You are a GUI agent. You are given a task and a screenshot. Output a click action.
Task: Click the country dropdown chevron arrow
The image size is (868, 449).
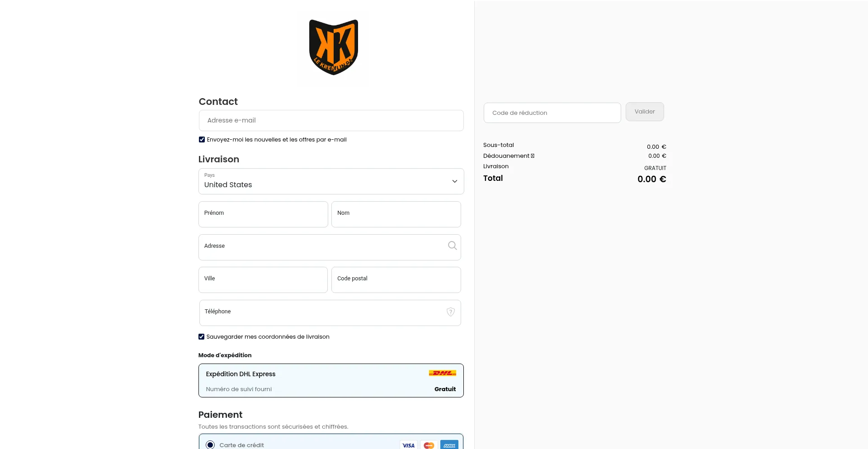point(454,181)
